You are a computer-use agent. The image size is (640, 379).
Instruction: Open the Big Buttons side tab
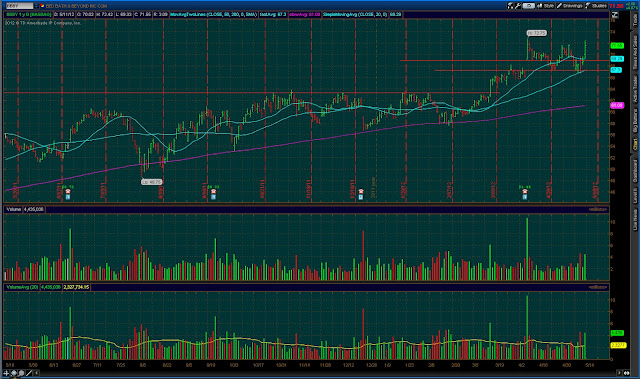635,120
